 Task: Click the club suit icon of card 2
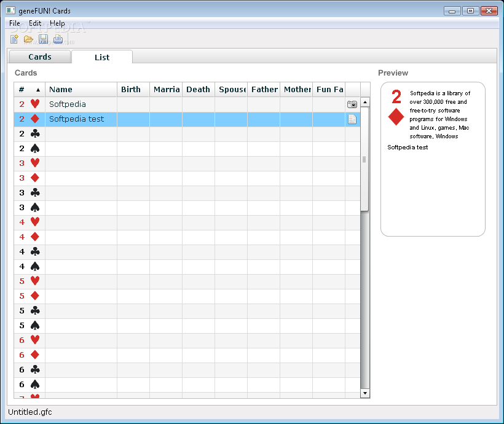[35, 133]
